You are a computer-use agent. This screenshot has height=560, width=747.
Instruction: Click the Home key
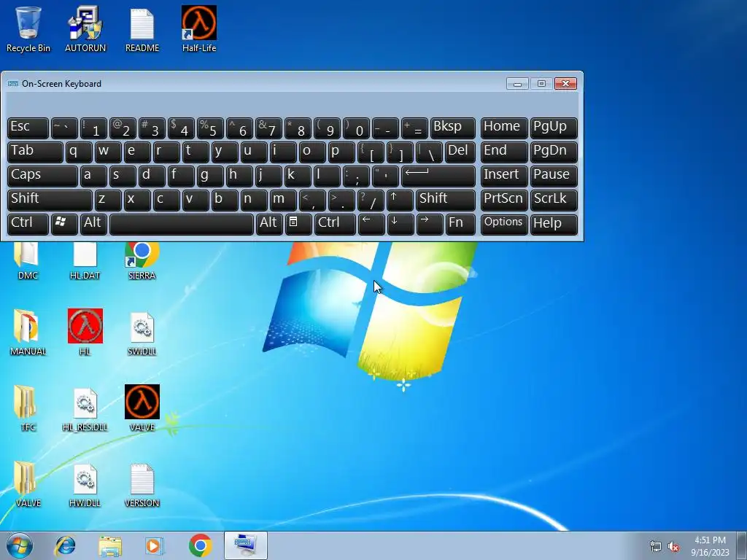(504, 128)
